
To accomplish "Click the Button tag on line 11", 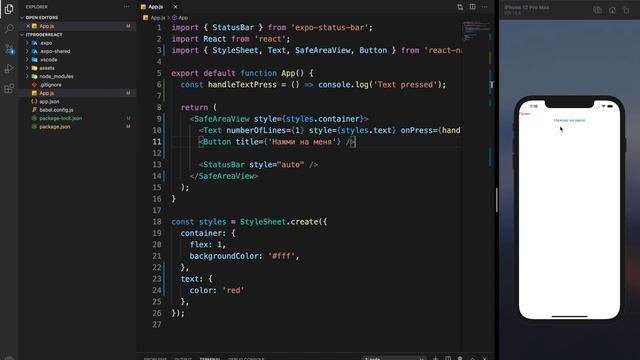I will [x=216, y=142].
